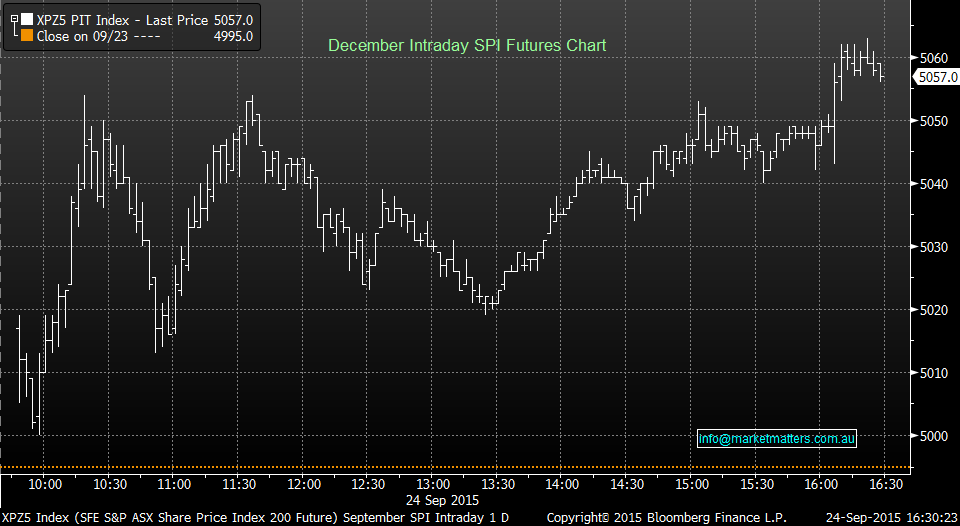Screen dimensions: 960x526
Task: Click the 11:00 time axis label
Action: [x=174, y=484]
